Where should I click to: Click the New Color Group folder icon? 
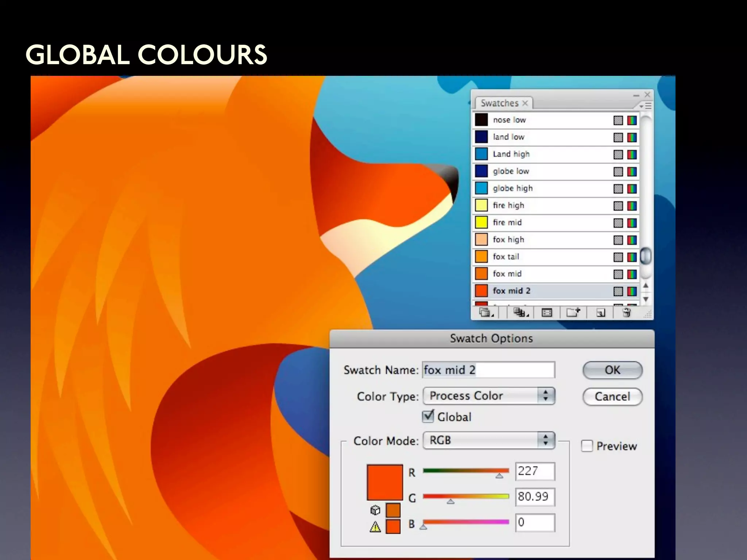click(573, 312)
